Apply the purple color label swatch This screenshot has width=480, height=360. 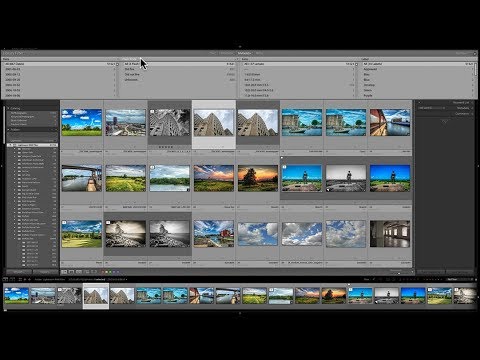point(118,272)
